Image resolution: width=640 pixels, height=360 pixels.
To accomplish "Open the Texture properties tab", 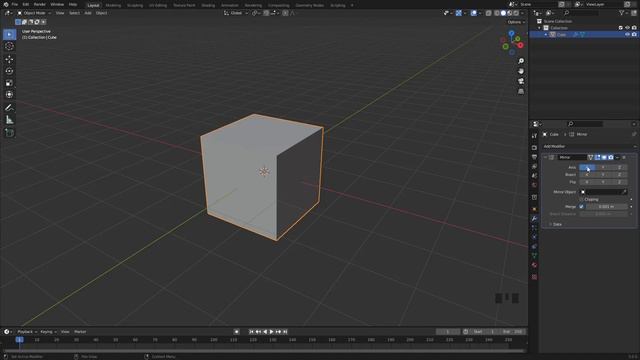I will click(534, 277).
